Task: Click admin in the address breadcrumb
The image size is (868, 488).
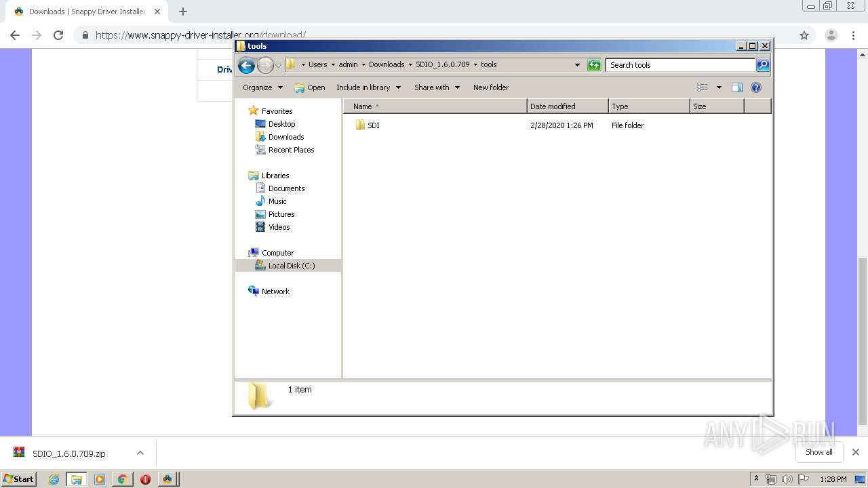Action: [348, 65]
